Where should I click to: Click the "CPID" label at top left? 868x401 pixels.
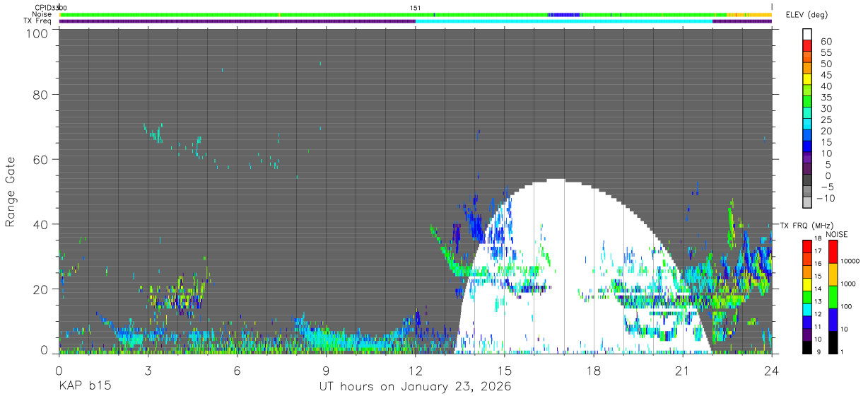(x=42, y=8)
